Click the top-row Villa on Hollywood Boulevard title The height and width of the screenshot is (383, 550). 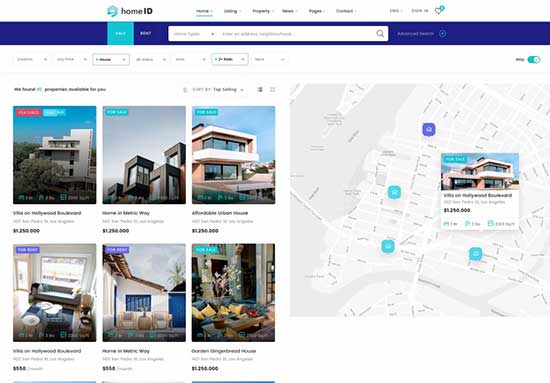tap(47, 213)
